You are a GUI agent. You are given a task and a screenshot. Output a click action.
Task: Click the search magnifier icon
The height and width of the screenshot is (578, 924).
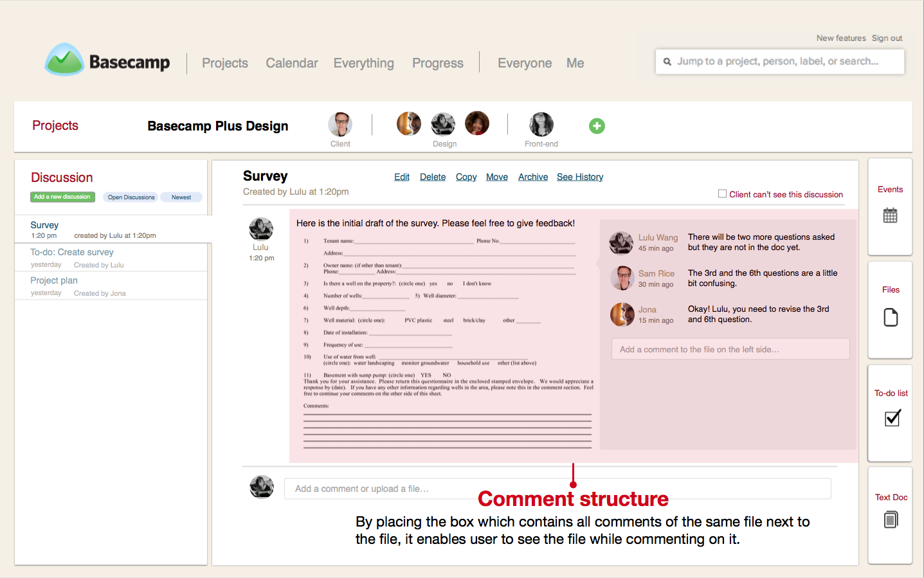(x=667, y=62)
